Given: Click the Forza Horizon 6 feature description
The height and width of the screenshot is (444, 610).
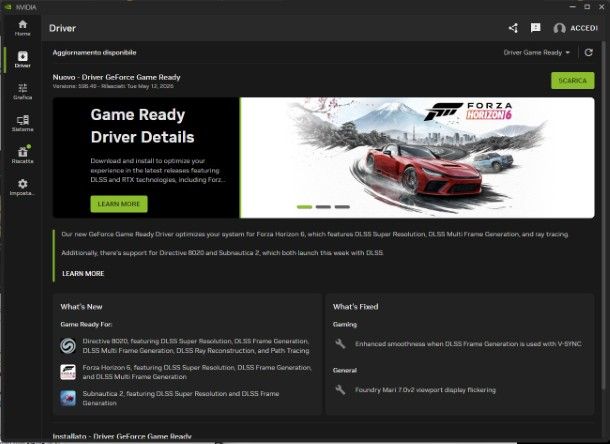Looking at the screenshot, I should tap(197, 372).
